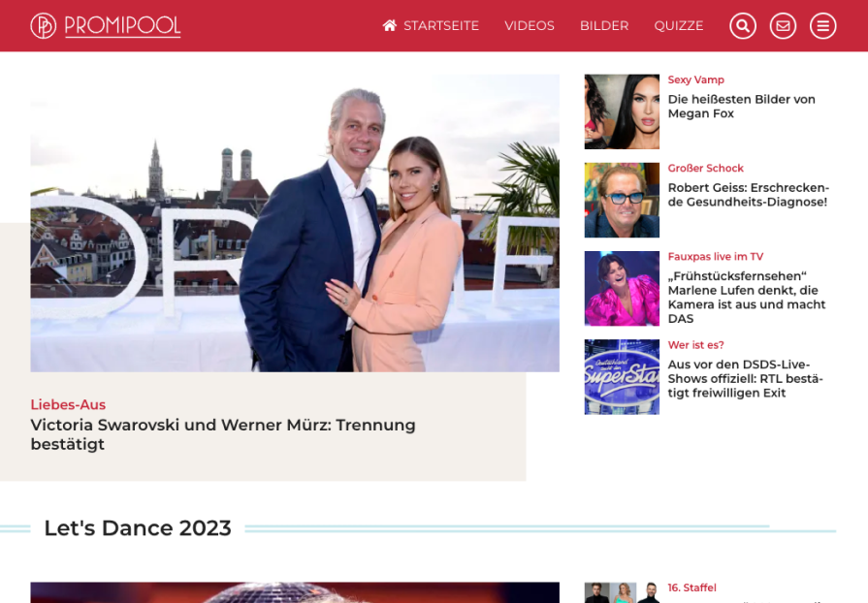Click the envelope contact icon
Screen dimensions: 868x603
783,25
